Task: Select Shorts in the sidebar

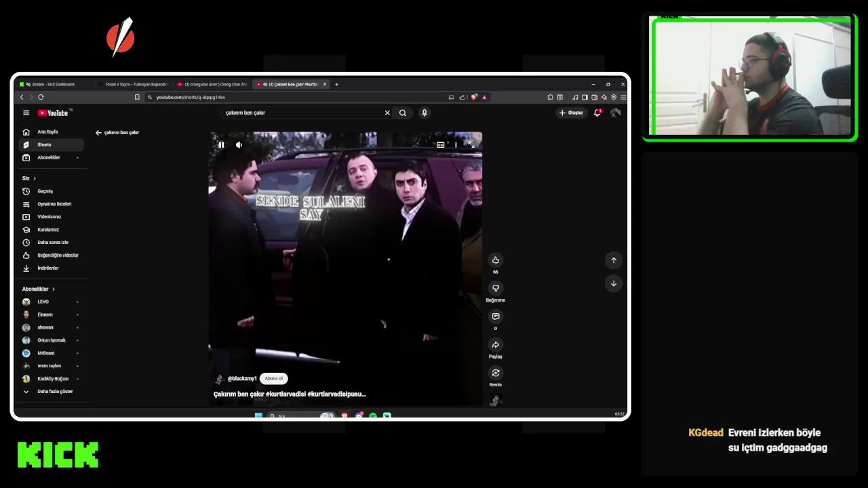Action: point(52,144)
